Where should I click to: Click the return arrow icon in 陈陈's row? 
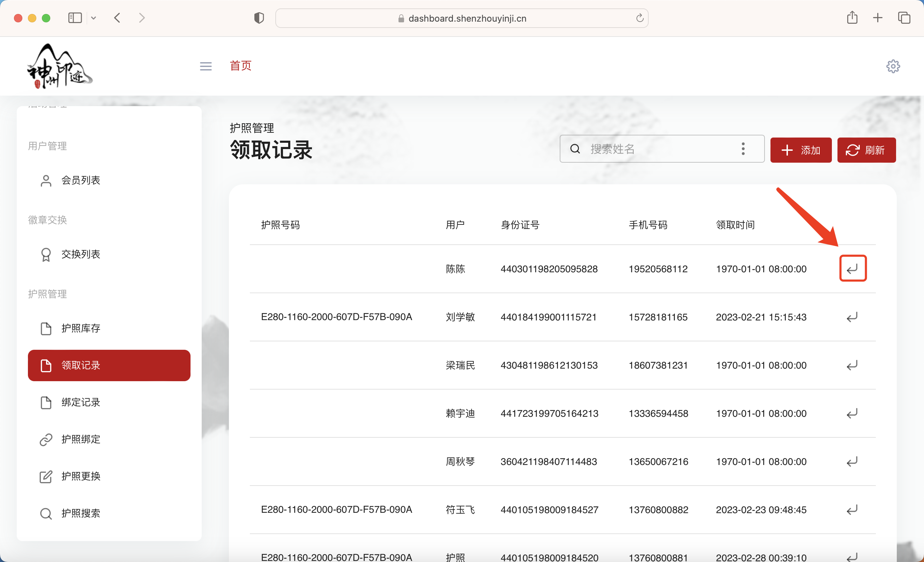tap(852, 269)
